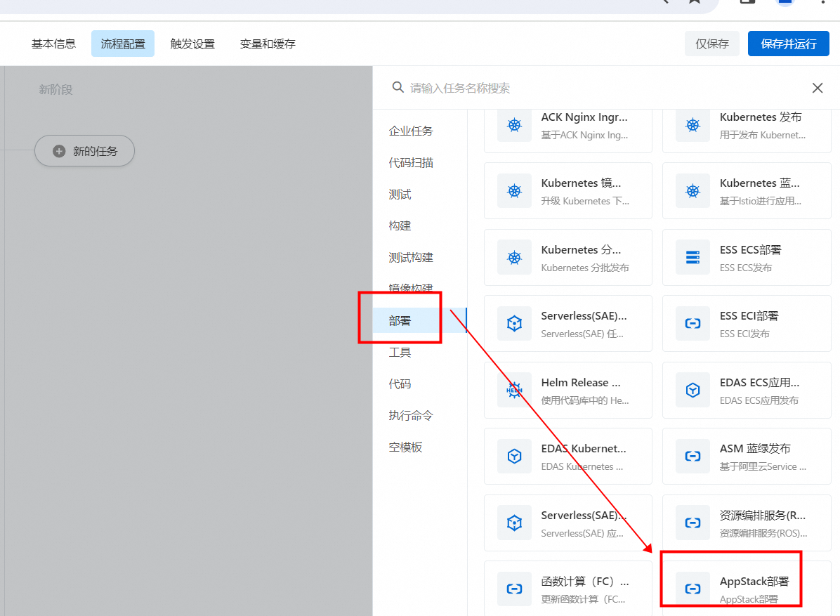
Task: Click the Kubernetes 镜像 wheel icon
Action: point(514,191)
